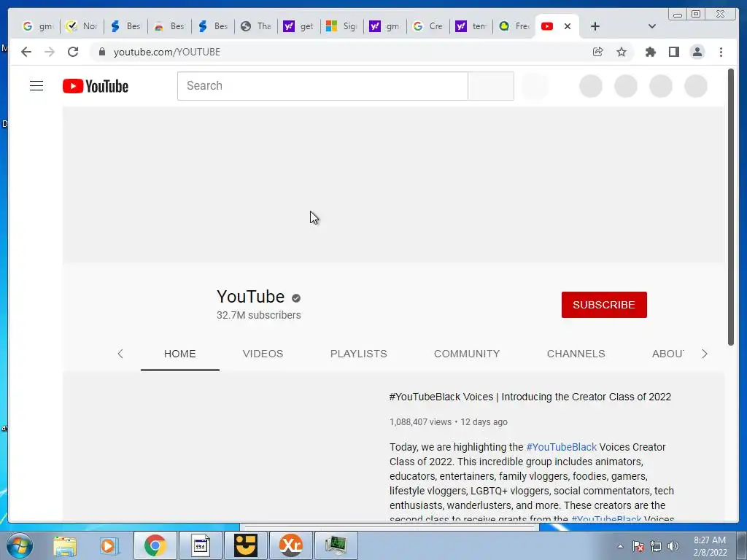Click the volume speaker tray icon
Image resolution: width=747 pixels, height=560 pixels.
673,546
